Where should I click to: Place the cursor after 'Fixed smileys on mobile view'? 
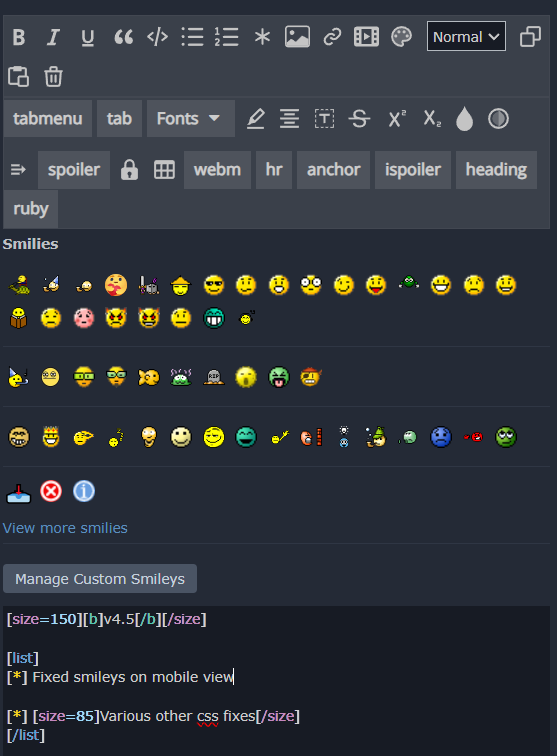(x=234, y=677)
